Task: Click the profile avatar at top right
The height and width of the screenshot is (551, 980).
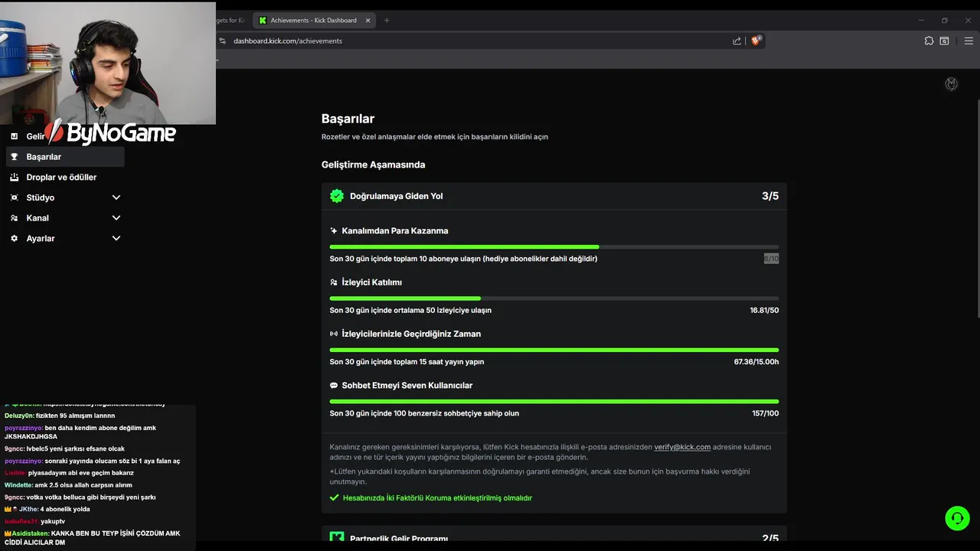Action: coord(952,84)
